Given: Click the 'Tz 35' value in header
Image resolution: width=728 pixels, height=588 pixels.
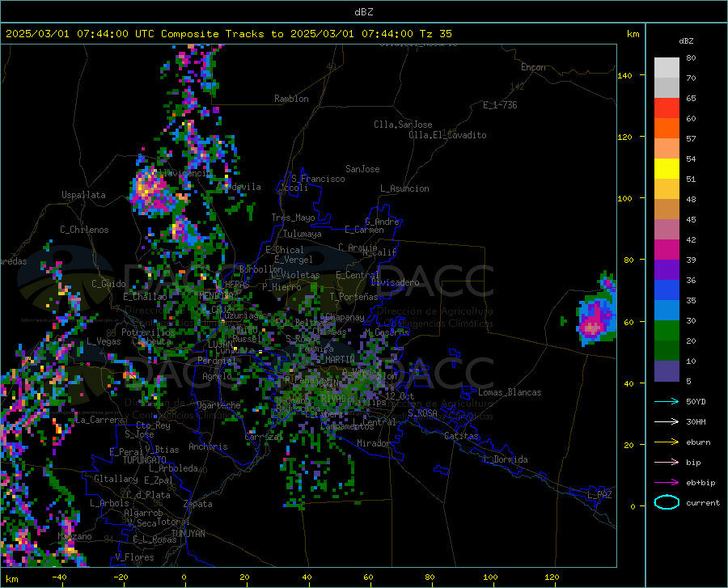Looking at the screenshot, I should [435, 34].
